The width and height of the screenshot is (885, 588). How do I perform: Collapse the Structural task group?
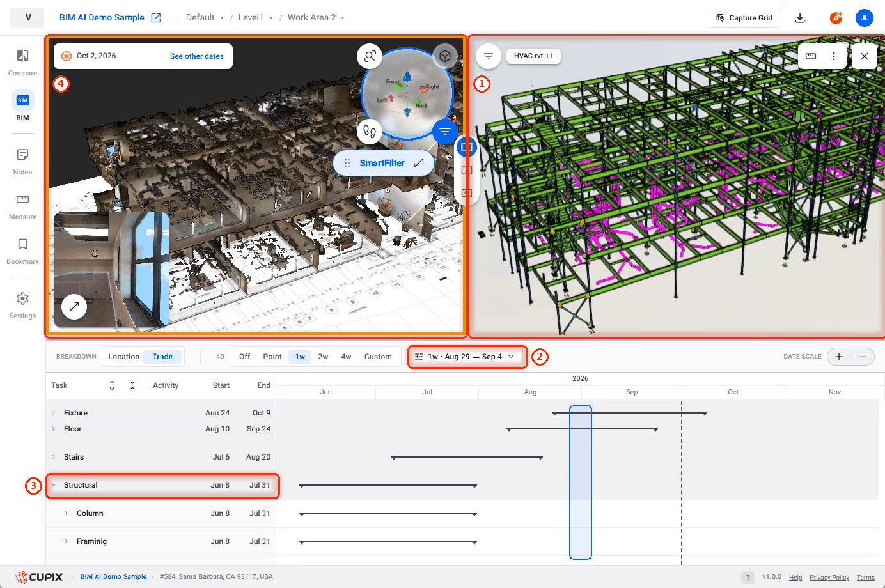(54, 485)
